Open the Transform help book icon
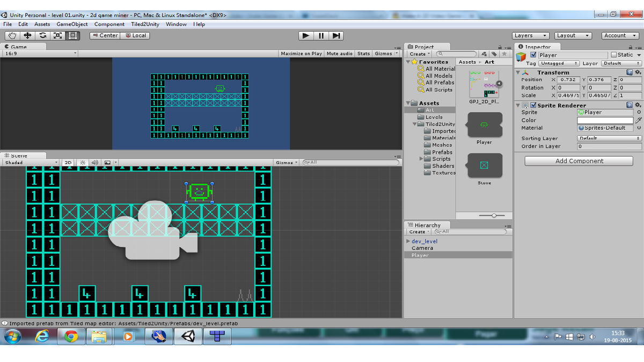The width and height of the screenshot is (644, 362). [630, 72]
